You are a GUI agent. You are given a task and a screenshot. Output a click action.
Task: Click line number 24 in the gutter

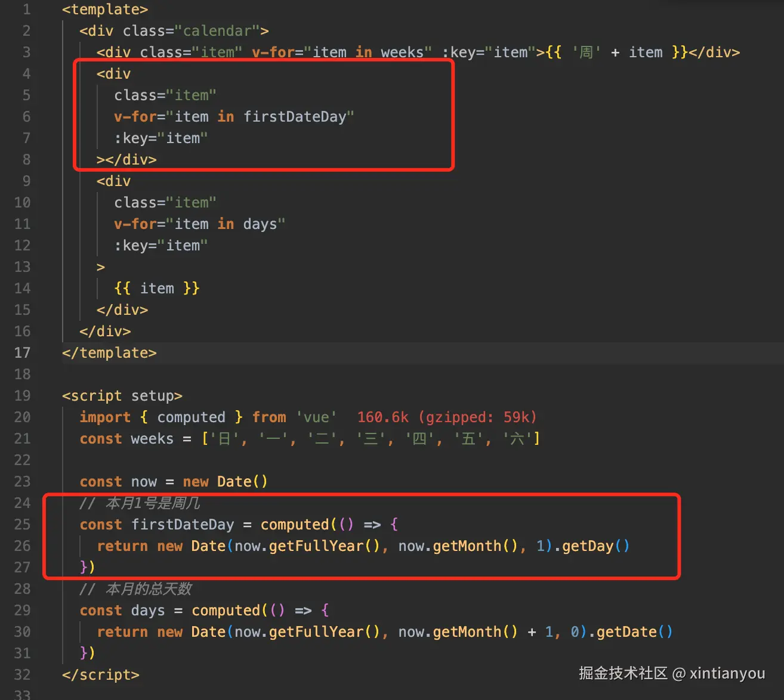pos(22,503)
